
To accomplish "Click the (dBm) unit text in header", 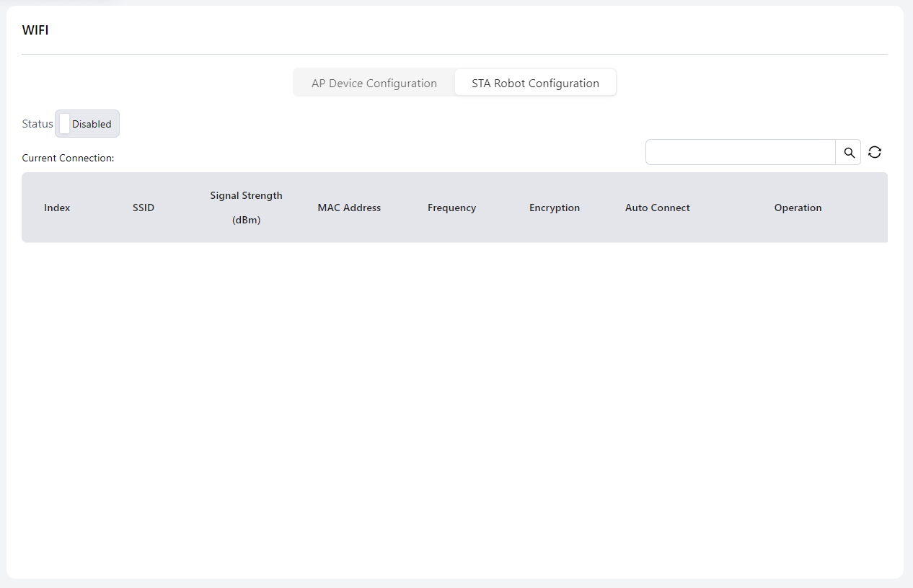I will point(246,220).
